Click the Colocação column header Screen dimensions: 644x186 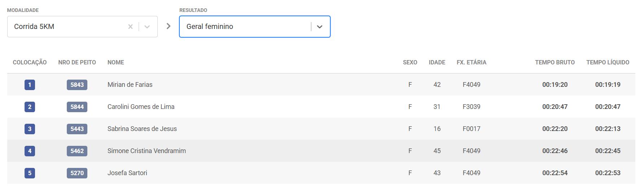pos(30,62)
